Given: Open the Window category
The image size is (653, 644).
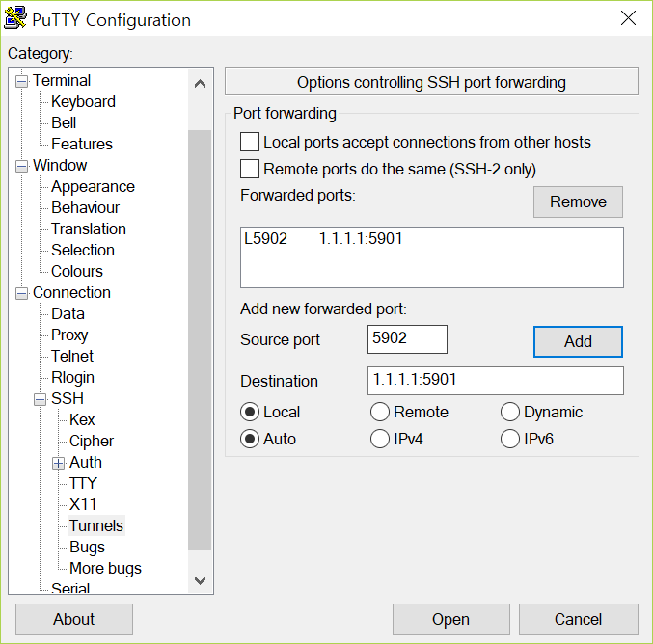Looking at the screenshot, I should pos(60,165).
